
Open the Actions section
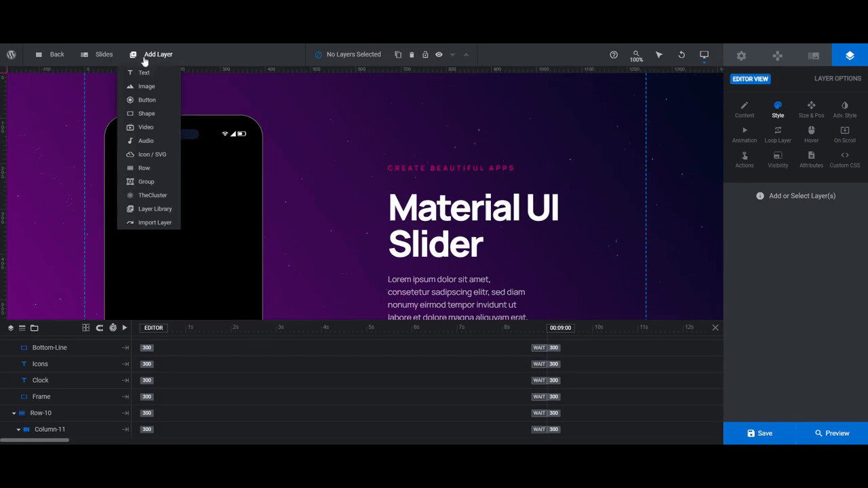745,160
